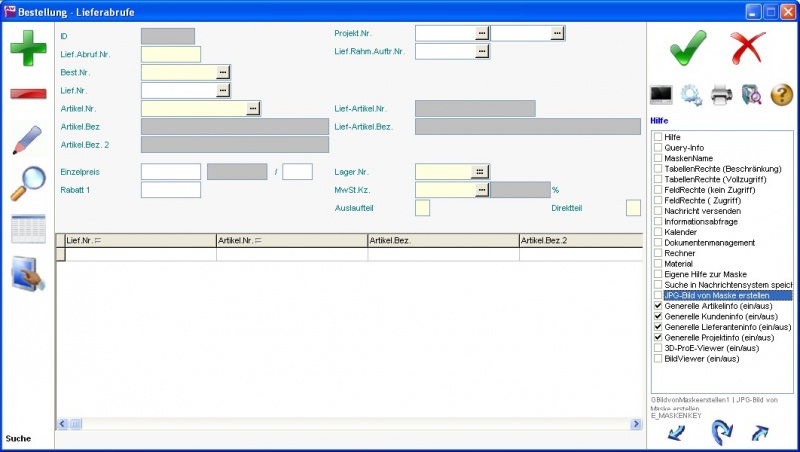
Task: Cancel with the red X icon
Action: click(747, 47)
